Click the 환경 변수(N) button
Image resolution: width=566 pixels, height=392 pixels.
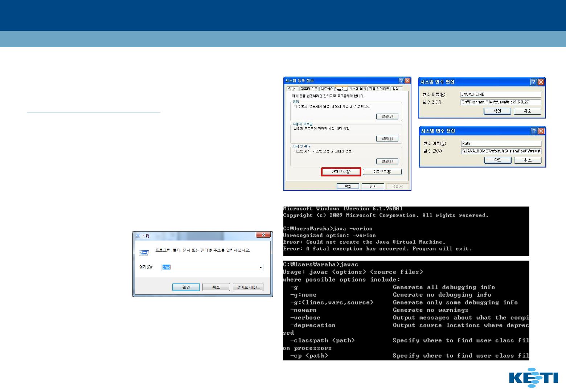341,172
